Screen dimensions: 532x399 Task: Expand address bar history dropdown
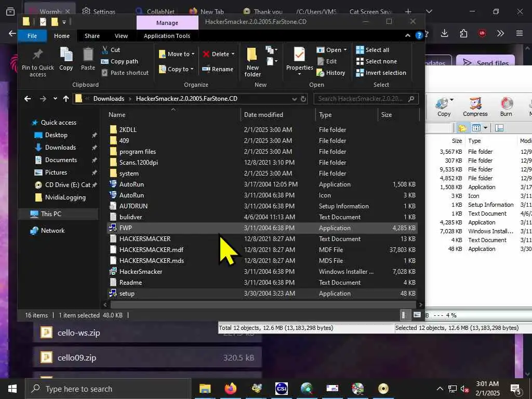pos(294,99)
